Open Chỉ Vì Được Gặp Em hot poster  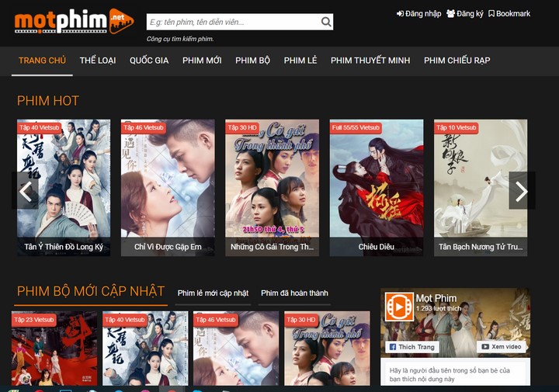click(168, 187)
